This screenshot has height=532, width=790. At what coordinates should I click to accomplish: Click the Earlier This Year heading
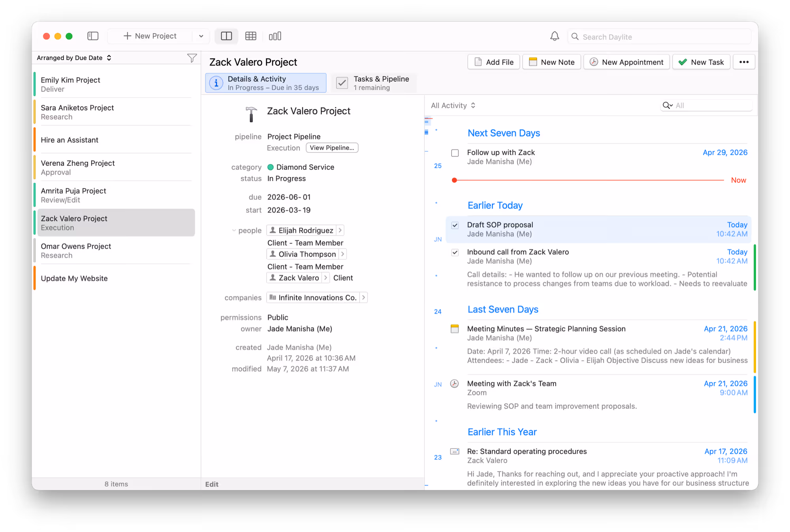click(502, 432)
